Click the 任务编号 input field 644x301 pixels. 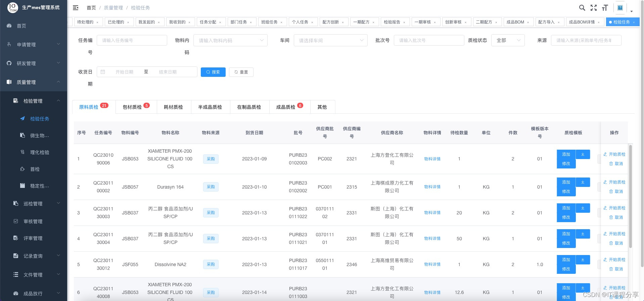pos(132,40)
